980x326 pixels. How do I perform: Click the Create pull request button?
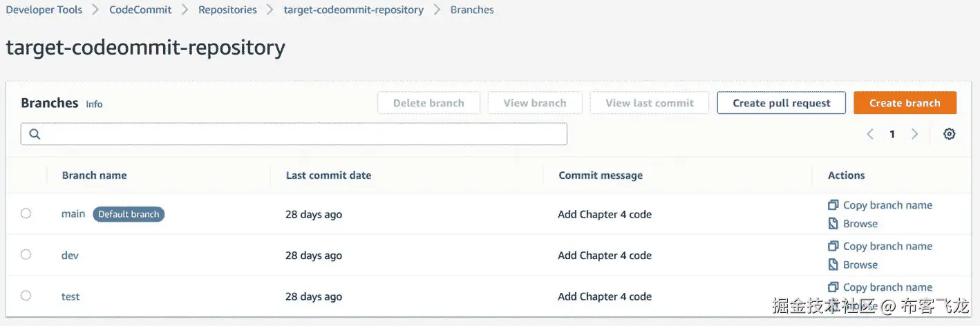pyautogui.click(x=781, y=103)
